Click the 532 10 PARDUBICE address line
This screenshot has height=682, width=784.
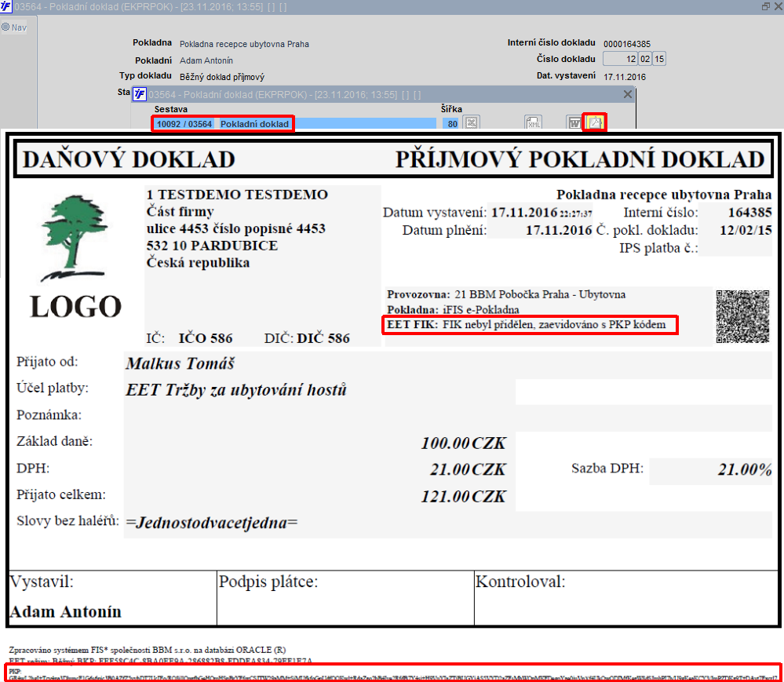[212, 246]
